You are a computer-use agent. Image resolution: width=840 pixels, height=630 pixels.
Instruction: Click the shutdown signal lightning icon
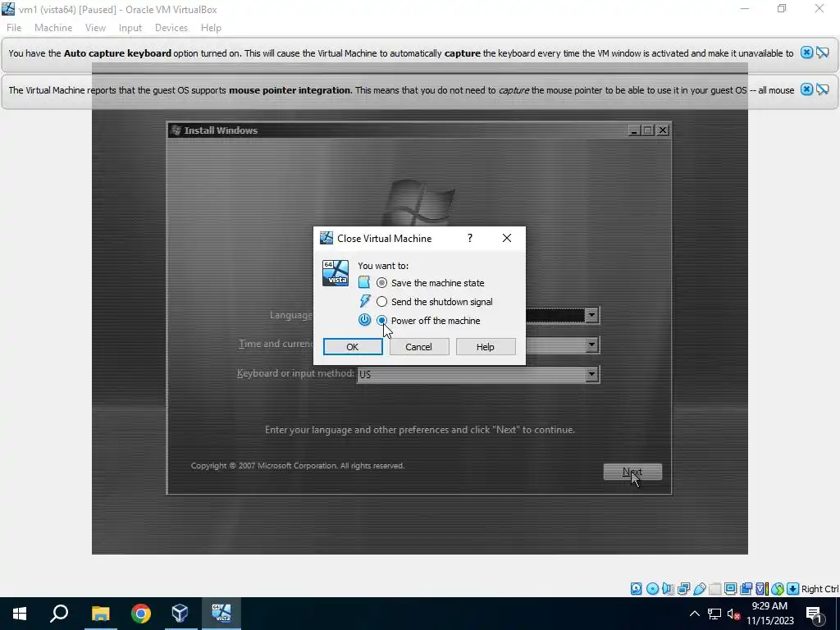[x=364, y=300]
